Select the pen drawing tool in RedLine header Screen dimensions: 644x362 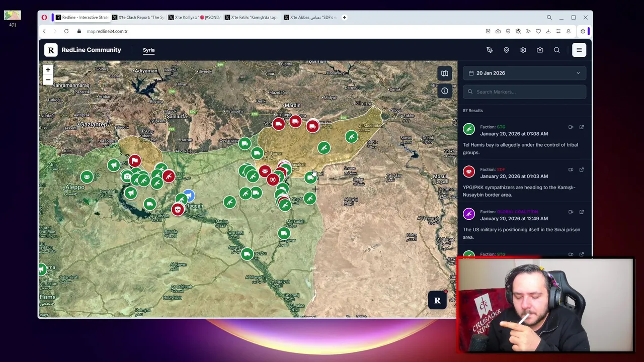coord(490,50)
